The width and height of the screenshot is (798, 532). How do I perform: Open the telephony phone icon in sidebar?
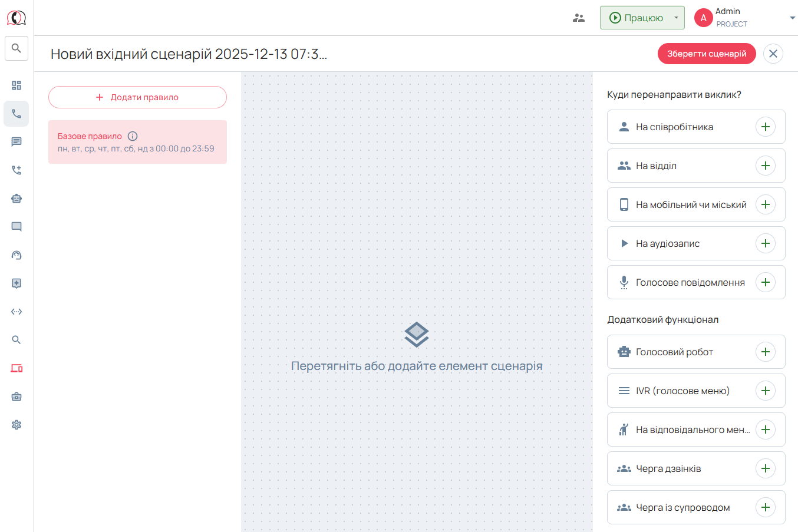17,114
